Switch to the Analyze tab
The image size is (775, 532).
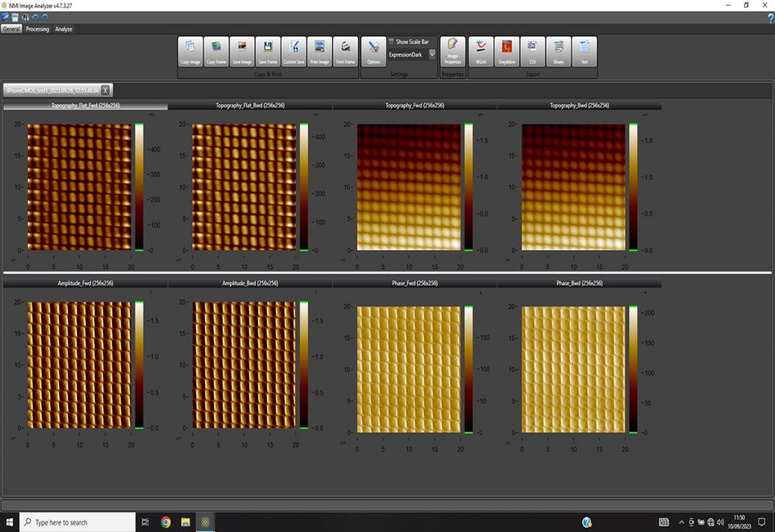pos(64,30)
